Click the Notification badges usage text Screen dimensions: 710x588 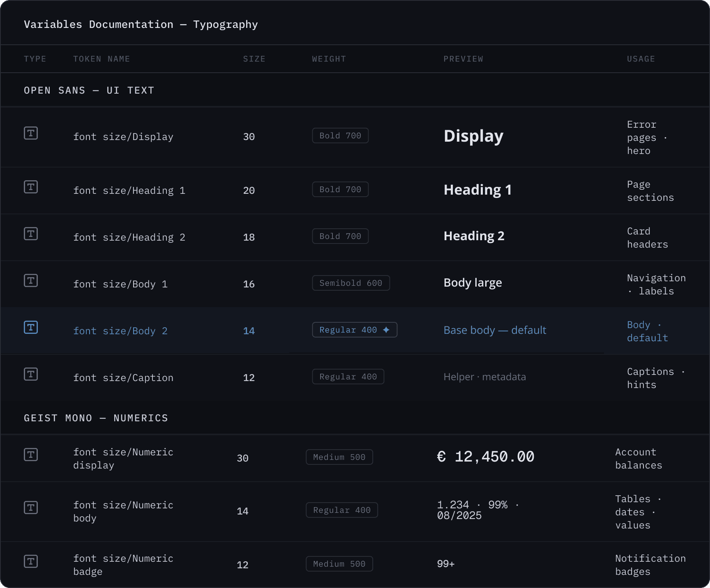click(x=650, y=565)
